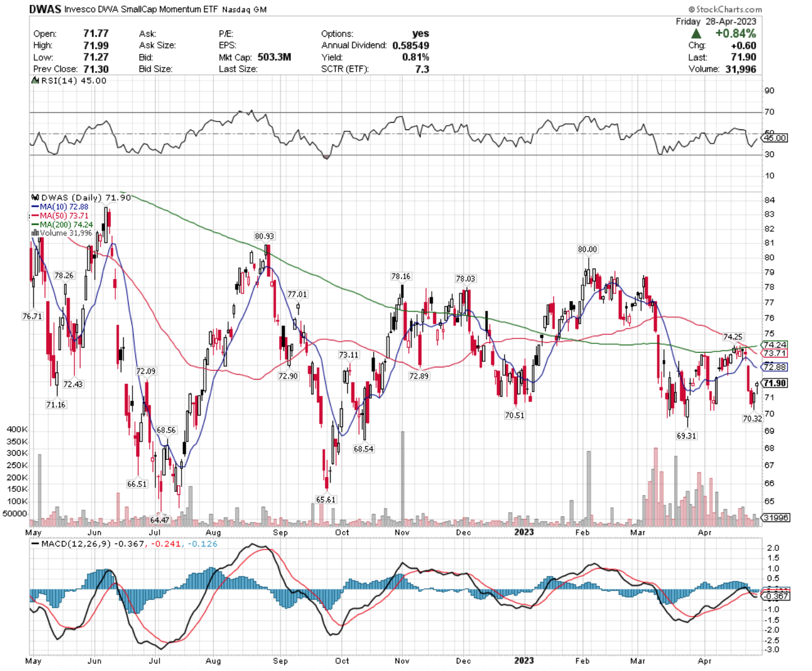Click the 70.32 April low annotation
Viewport: 812px width, 671px height.
point(753,418)
